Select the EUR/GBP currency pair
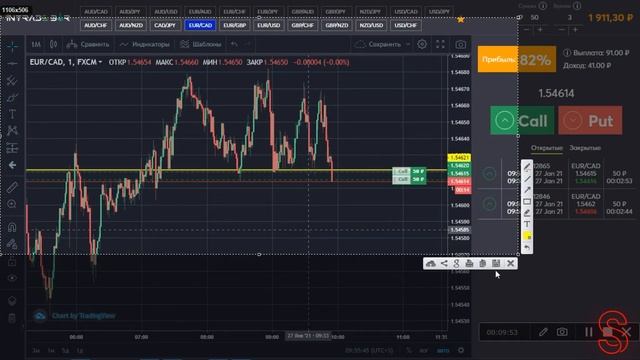Viewport: 640px width, 360px height. coord(234,25)
